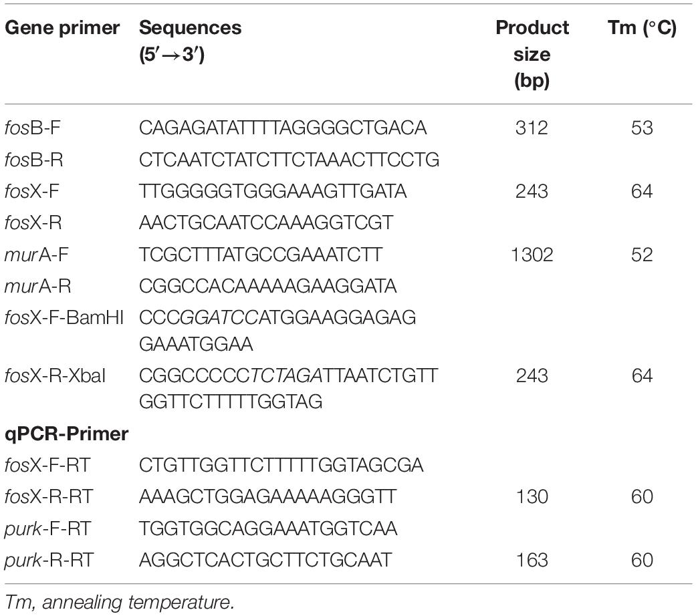Select the qPCR-Primer section heading
Screen dimensions: 696x616
(x=67, y=434)
